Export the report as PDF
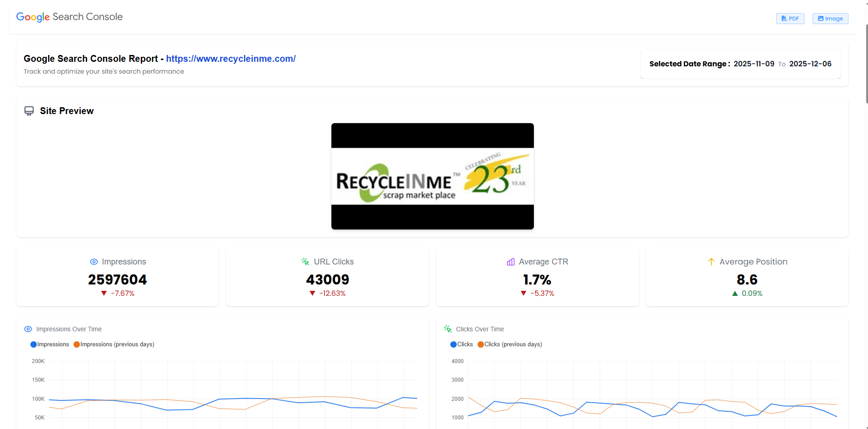This screenshot has width=868, height=429. [790, 18]
